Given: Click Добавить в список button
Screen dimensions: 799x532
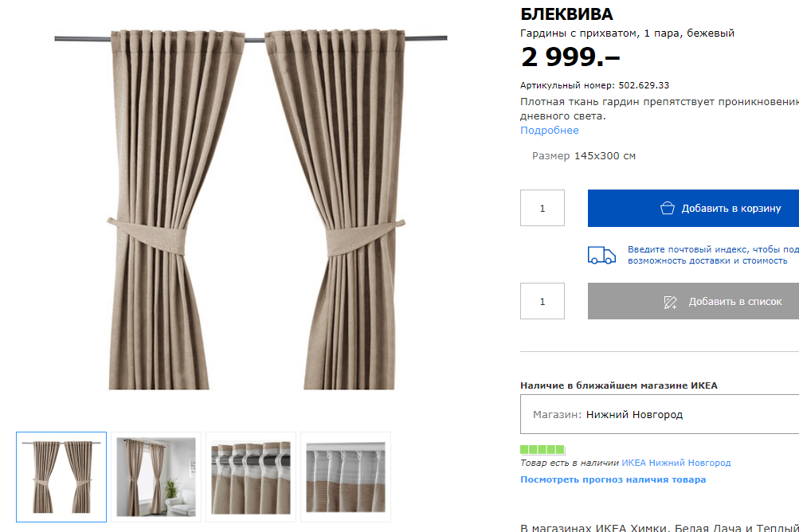Looking at the screenshot, I should click(x=693, y=301).
